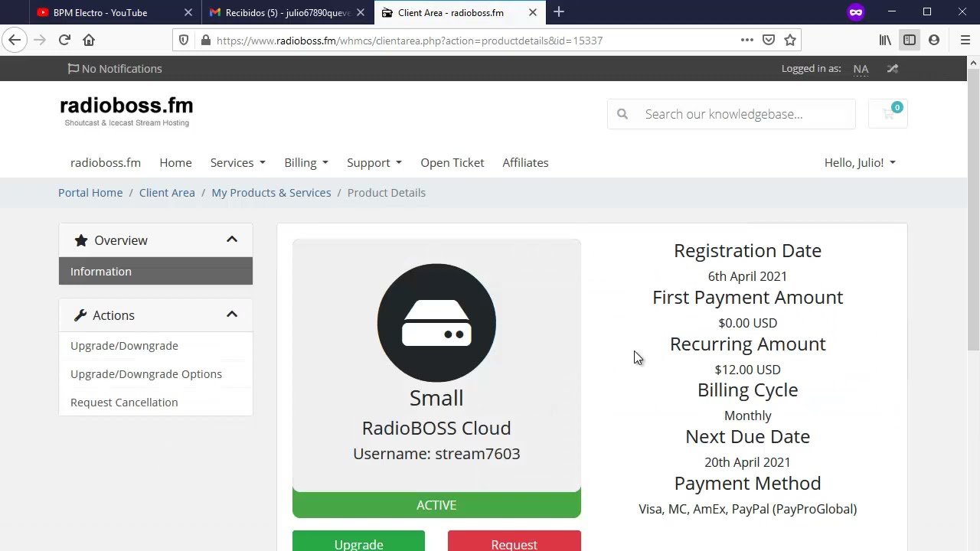This screenshot has height=551, width=980.
Task: Expand the Billing dropdown menu
Action: tap(306, 162)
